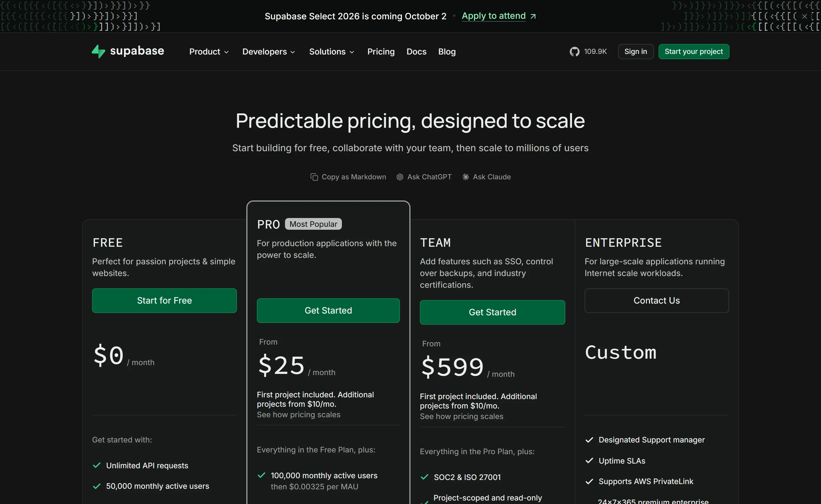Click the Claude starburst icon
821x504 pixels.
pyautogui.click(x=466, y=177)
